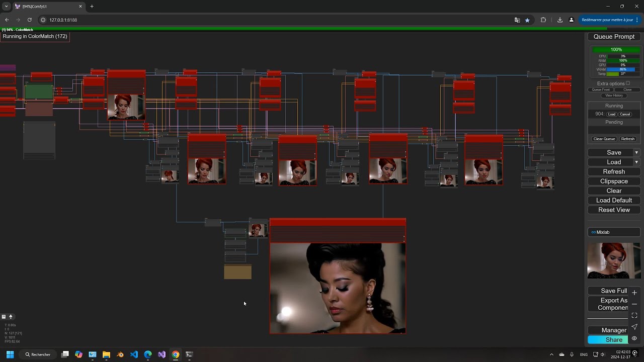Open the Save dropdown arrow
This screenshot has width=644, height=362.
(x=636, y=153)
